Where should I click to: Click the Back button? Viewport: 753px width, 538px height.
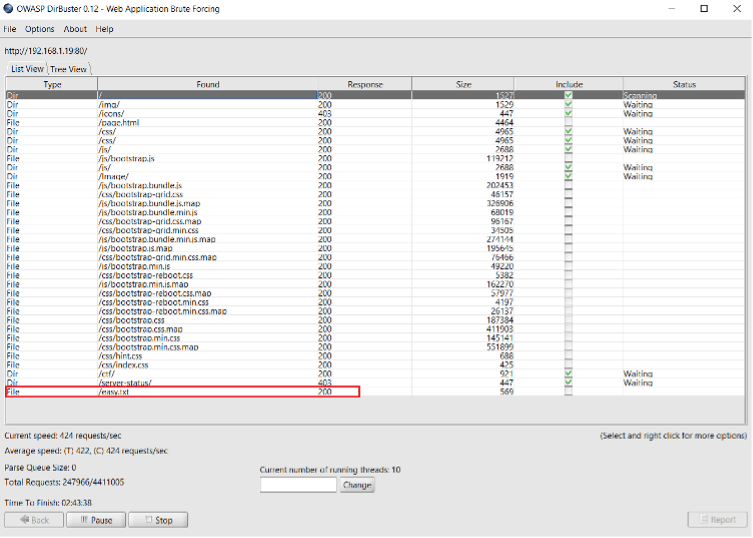[35, 520]
